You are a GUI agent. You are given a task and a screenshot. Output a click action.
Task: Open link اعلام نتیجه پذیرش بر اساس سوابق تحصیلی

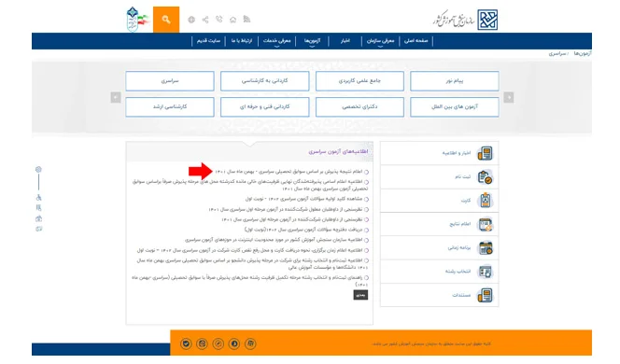[289, 172]
